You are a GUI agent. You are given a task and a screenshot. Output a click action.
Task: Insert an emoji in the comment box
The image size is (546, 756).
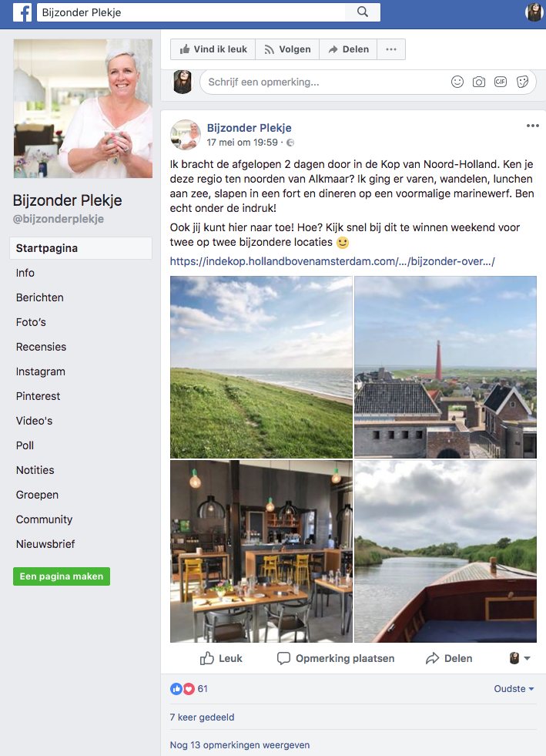click(x=457, y=82)
